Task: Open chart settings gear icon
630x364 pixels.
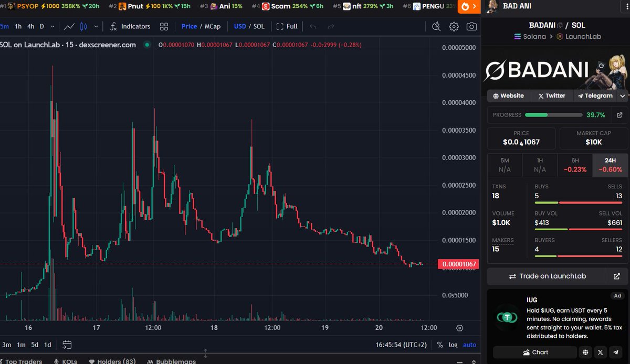Action: 454,26
